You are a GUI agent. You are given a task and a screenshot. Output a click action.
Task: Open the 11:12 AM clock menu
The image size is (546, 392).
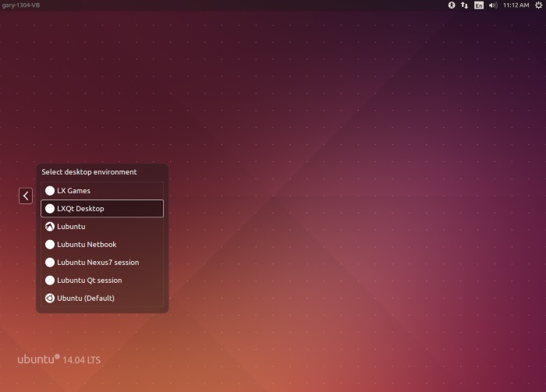[516, 5]
